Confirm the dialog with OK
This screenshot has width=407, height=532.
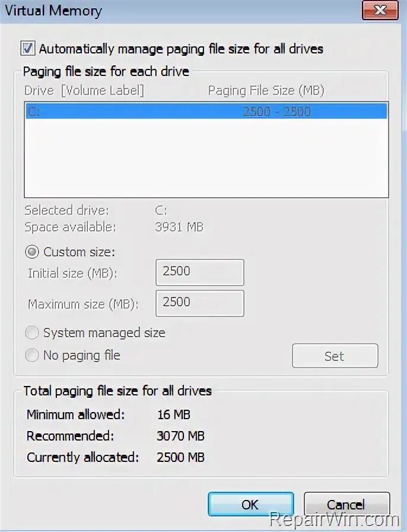250,504
